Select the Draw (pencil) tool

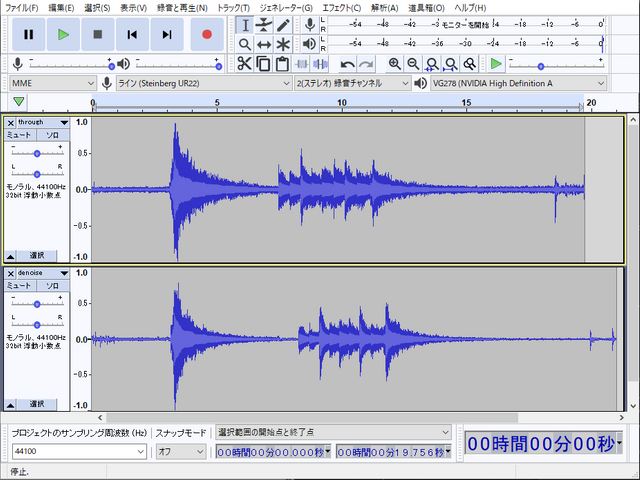click(283, 25)
